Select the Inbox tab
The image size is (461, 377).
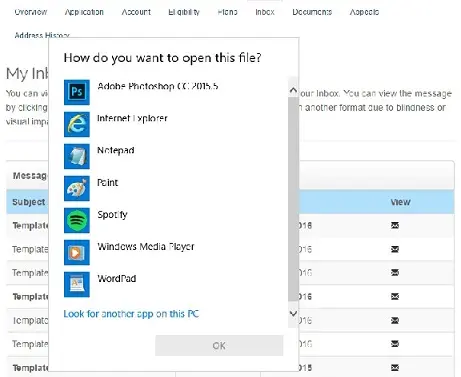[265, 12]
